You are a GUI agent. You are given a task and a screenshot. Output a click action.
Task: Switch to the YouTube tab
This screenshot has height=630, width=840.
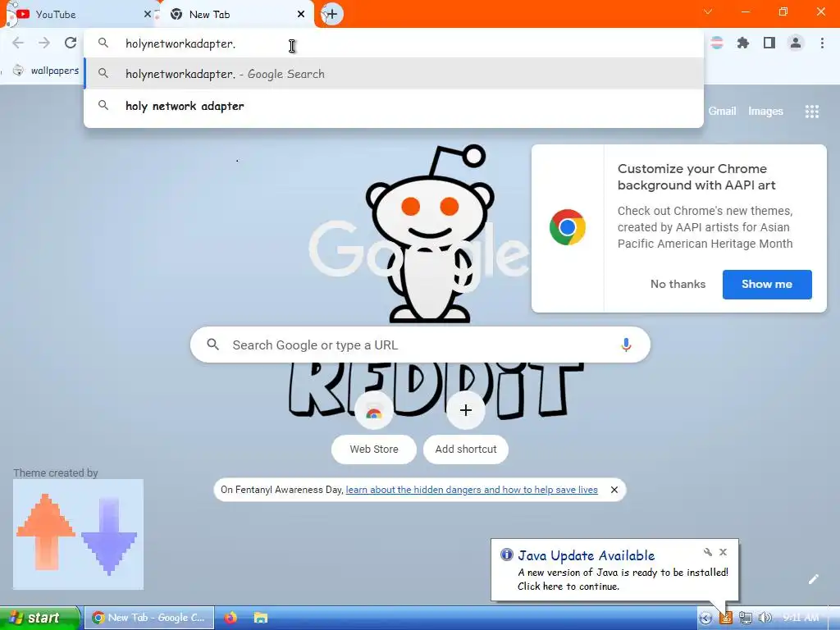click(x=80, y=15)
